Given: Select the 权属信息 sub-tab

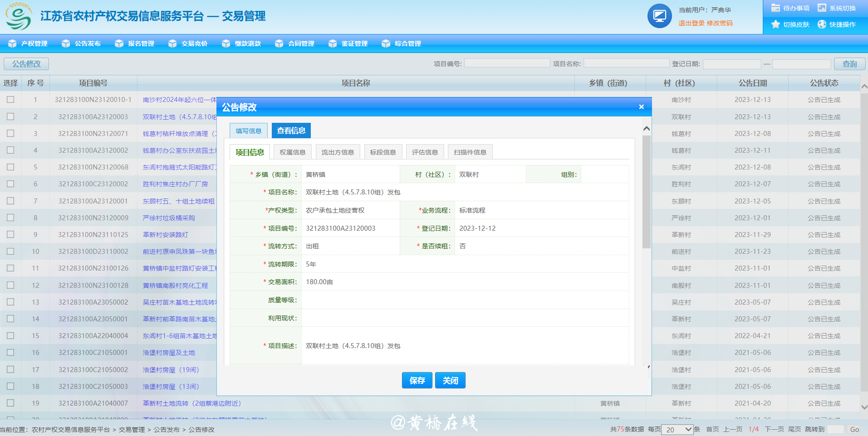Looking at the screenshot, I should click(293, 152).
